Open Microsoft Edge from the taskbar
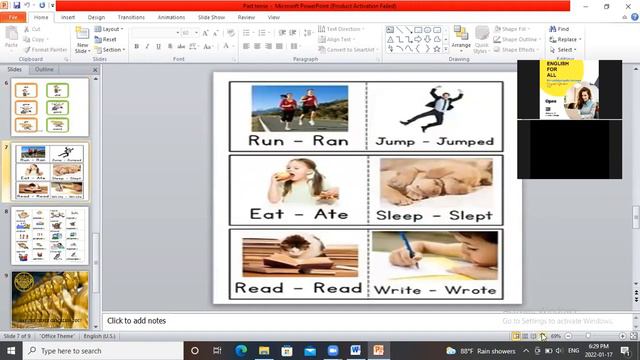 coord(241,351)
